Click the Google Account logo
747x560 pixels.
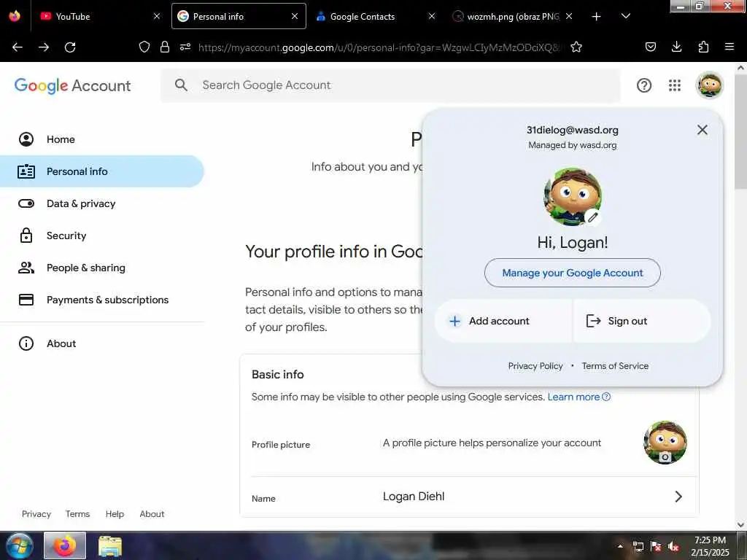tap(72, 86)
